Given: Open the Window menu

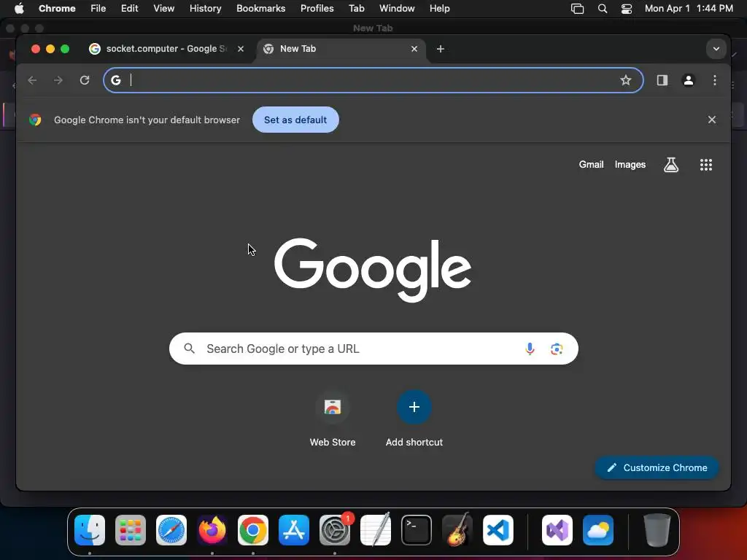Looking at the screenshot, I should [397, 8].
